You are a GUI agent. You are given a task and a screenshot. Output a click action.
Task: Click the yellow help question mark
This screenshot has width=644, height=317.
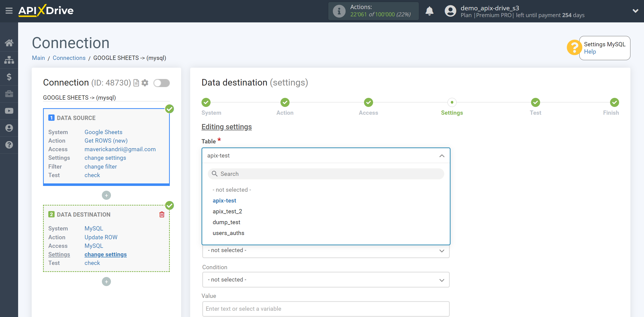(574, 48)
